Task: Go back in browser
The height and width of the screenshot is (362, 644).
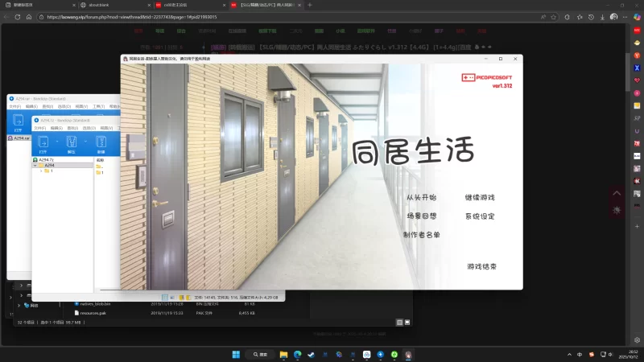Action: coord(6,17)
